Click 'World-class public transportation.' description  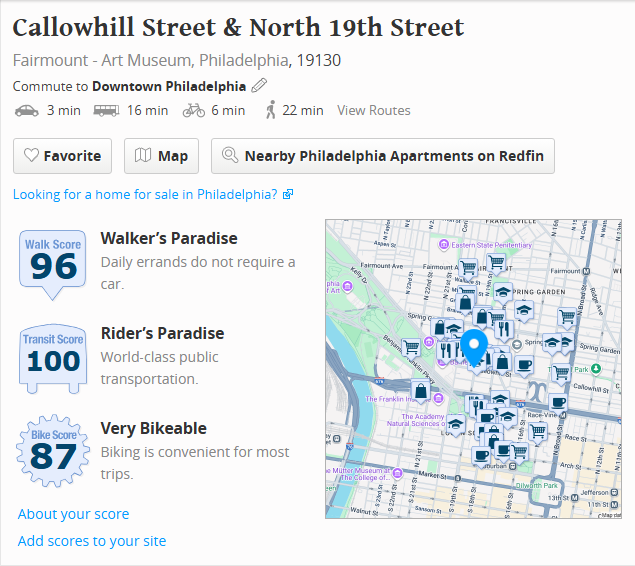(x=160, y=368)
